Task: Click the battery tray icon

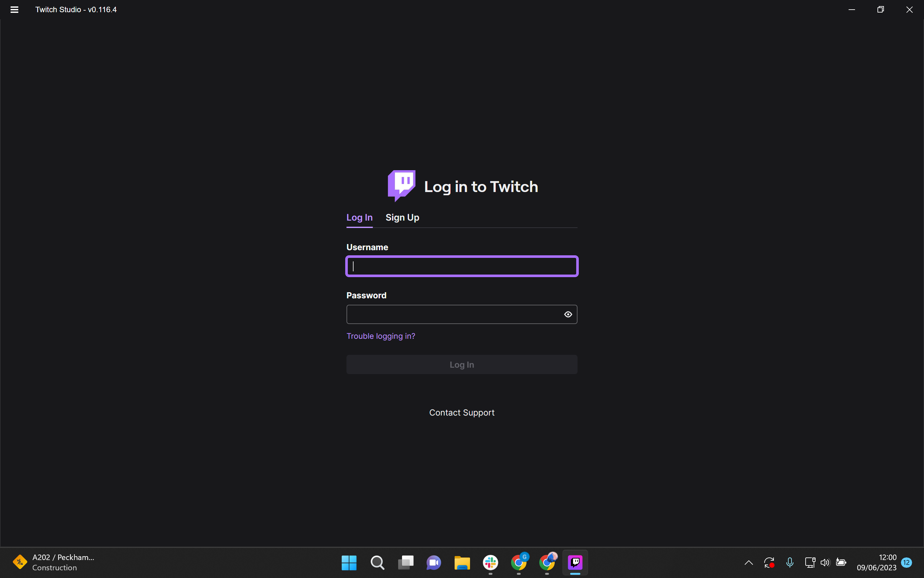Action: tap(841, 562)
